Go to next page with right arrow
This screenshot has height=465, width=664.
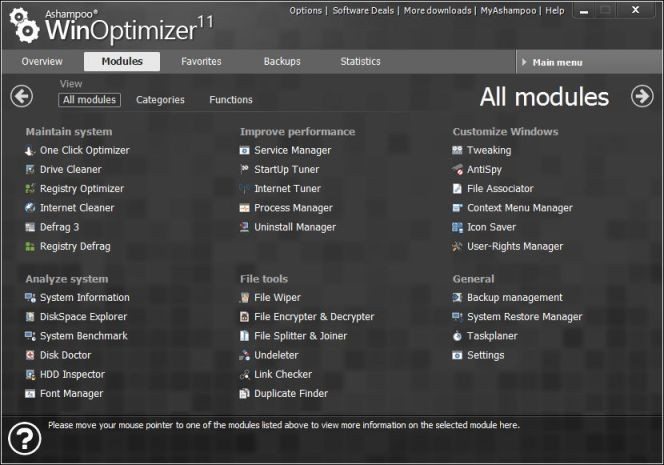tap(642, 96)
